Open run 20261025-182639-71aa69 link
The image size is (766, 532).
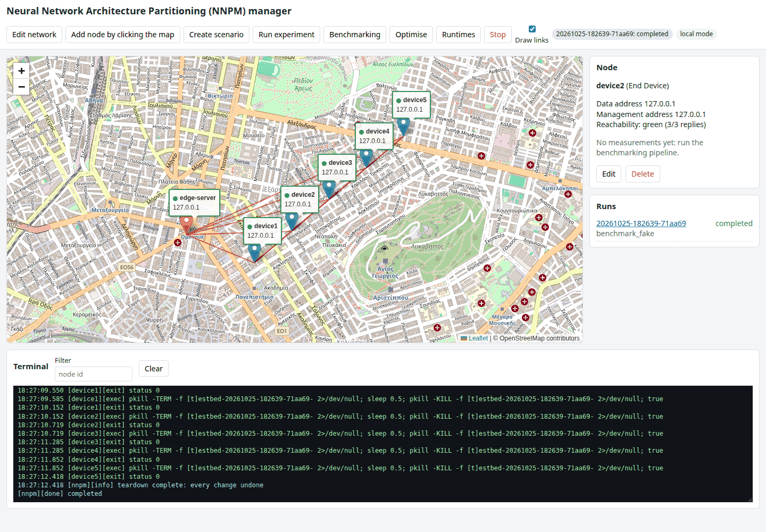click(641, 223)
